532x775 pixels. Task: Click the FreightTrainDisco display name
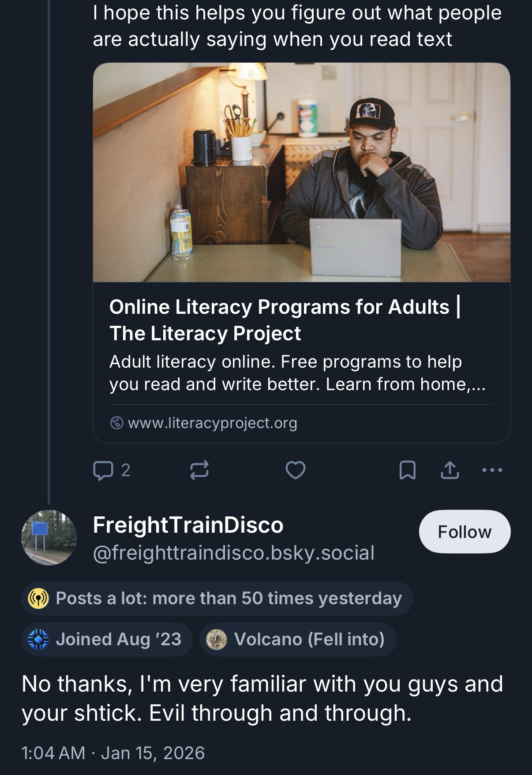point(188,525)
